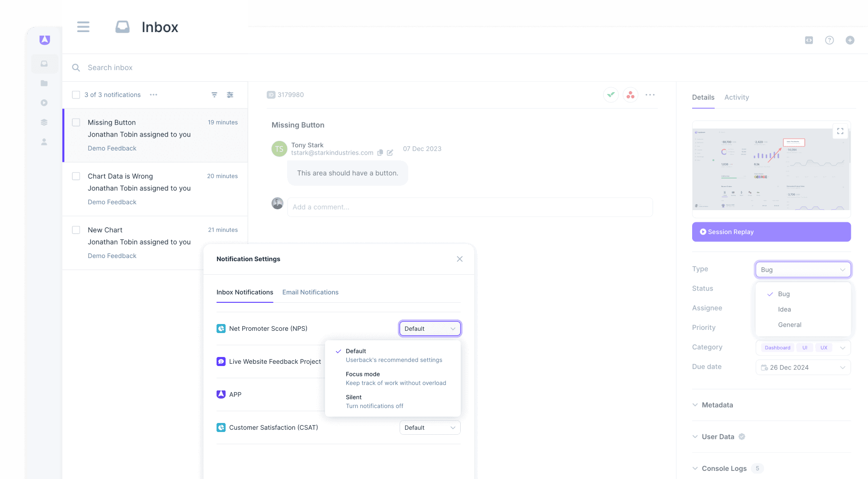The width and height of the screenshot is (868, 479).
Task: Switch to the Activity tab
Action: (736, 97)
